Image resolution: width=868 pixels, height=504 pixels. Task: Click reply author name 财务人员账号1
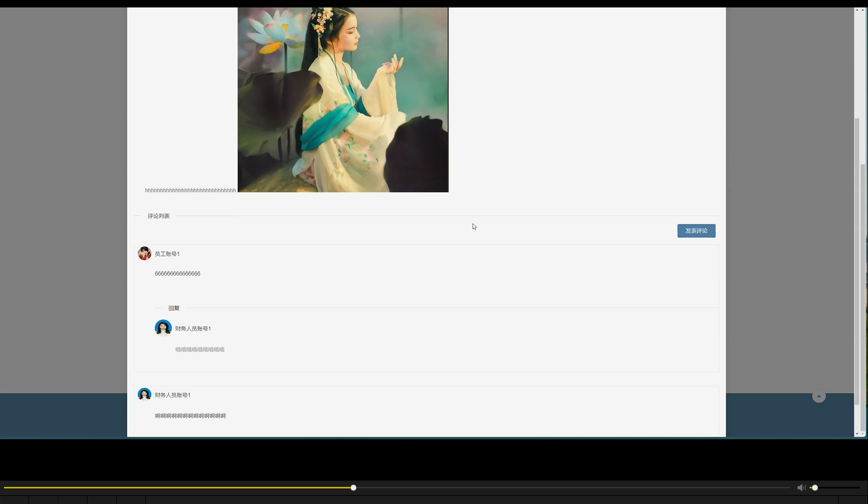[x=193, y=328]
